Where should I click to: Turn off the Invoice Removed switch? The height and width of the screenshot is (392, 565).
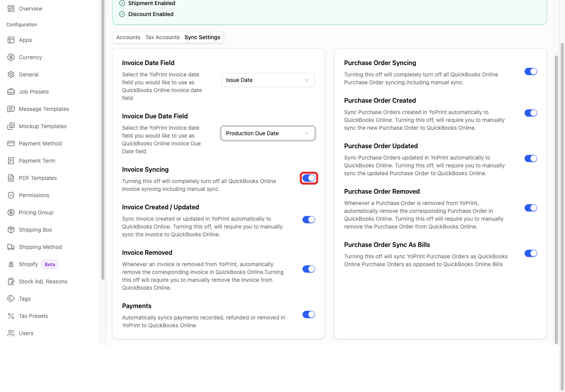click(x=309, y=269)
